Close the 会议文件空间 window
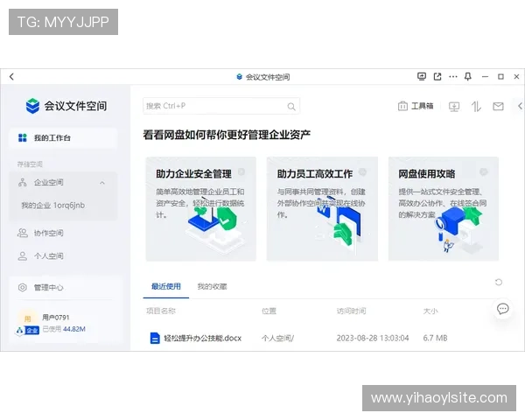 click(x=516, y=77)
